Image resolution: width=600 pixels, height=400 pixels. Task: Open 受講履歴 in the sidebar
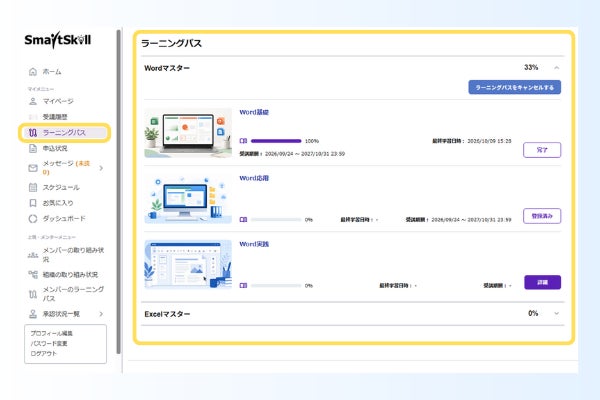coord(55,117)
